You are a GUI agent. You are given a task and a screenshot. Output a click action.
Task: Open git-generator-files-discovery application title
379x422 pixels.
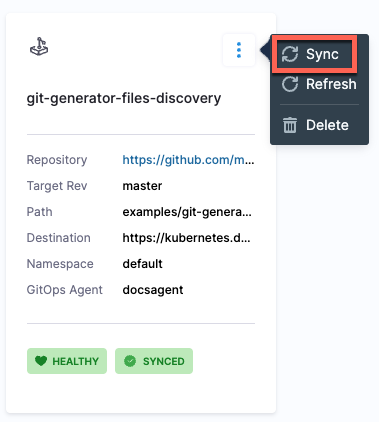[124, 98]
